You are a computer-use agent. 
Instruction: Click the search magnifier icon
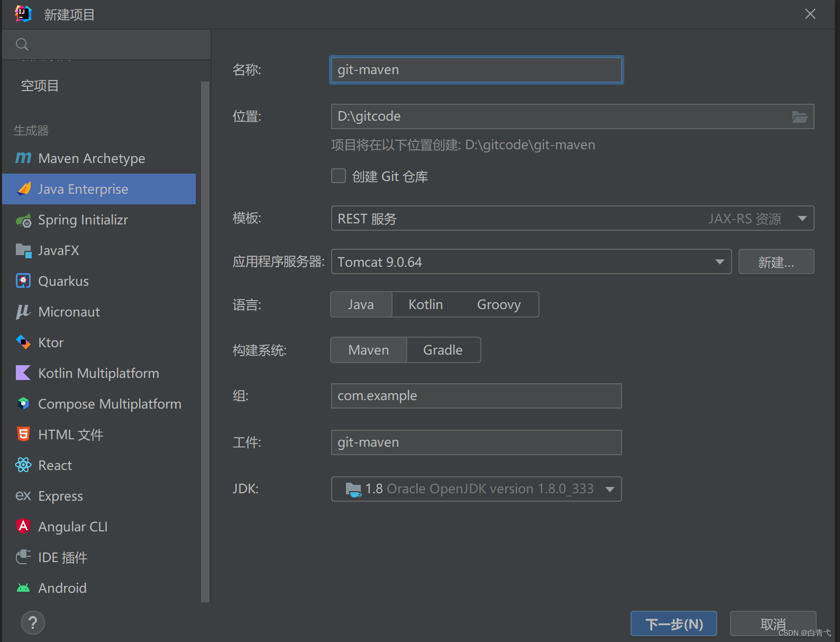[x=22, y=44]
